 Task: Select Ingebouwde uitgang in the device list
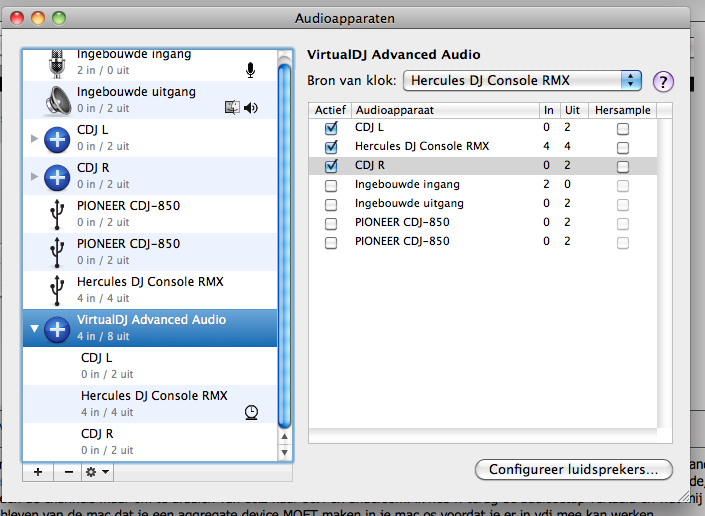click(150, 100)
